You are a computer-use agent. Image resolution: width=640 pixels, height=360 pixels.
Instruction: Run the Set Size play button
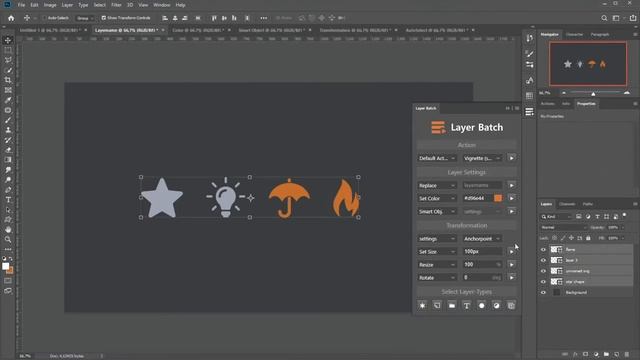click(511, 252)
